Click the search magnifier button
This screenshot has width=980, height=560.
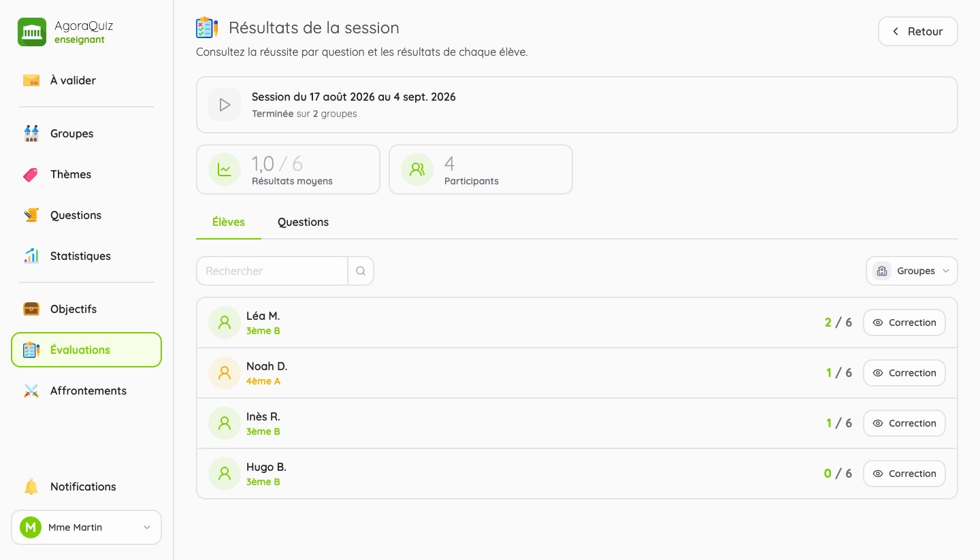(x=361, y=271)
